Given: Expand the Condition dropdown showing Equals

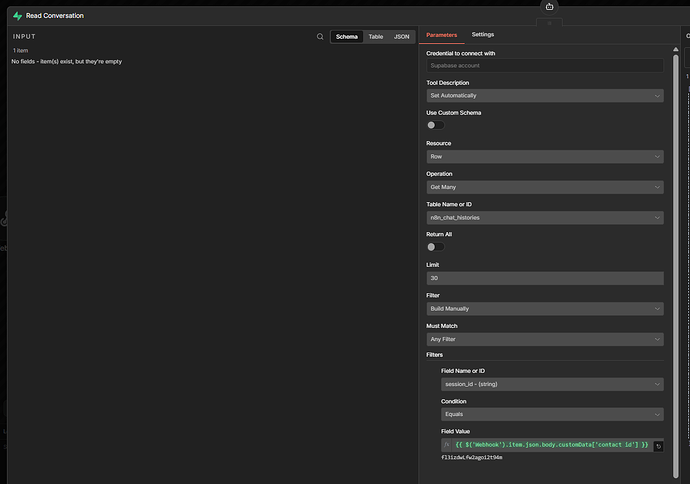Looking at the screenshot, I should 551,413.
